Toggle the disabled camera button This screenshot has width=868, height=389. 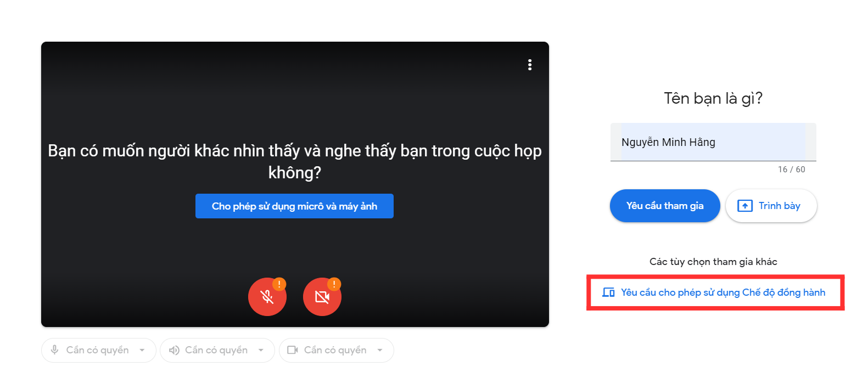(322, 297)
